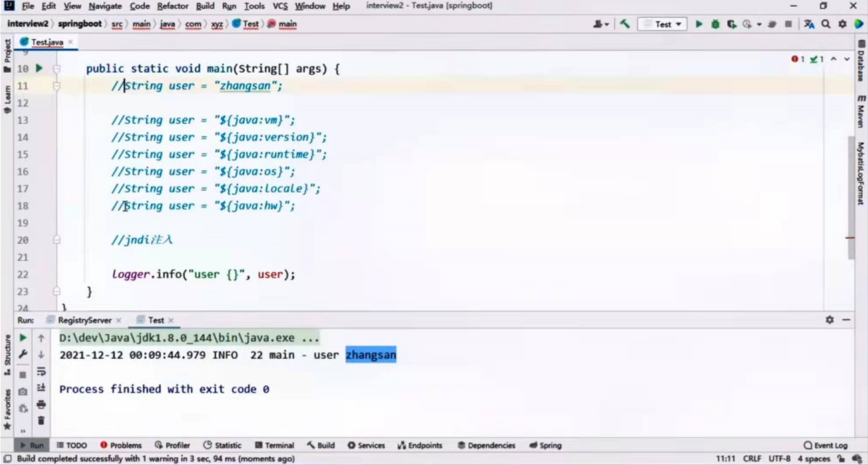The height and width of the screenshot is (465, 868).
Task: Toggle scroll to end in the Run console
Action: (x=41, y=388)
